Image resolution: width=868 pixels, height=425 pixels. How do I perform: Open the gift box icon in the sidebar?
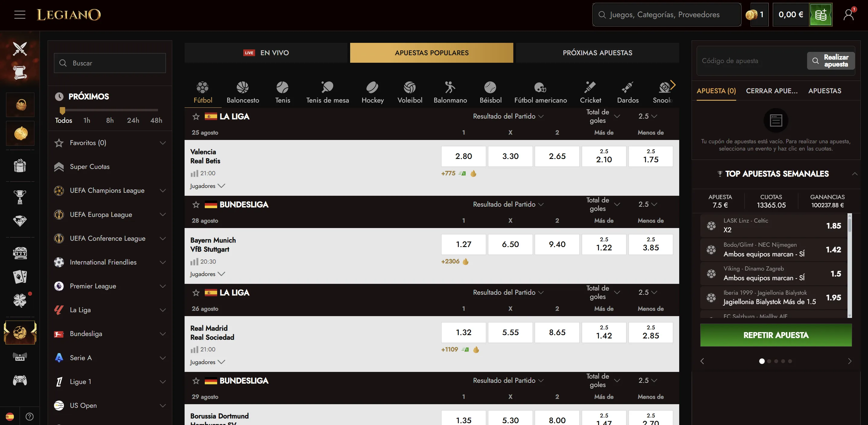click(x=20, y=166)
